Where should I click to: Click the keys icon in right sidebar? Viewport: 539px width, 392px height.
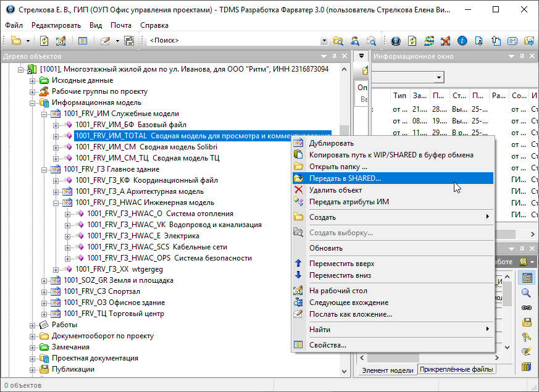pos(527,337)
